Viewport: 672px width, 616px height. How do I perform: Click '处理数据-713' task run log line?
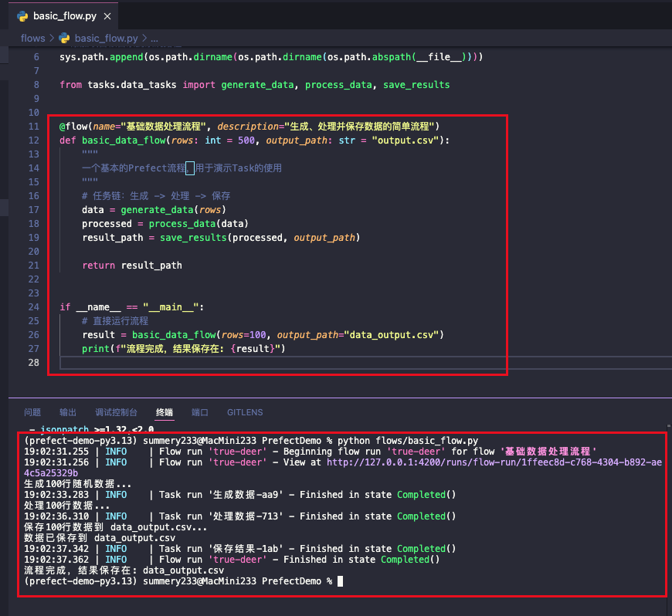point(240,516)
